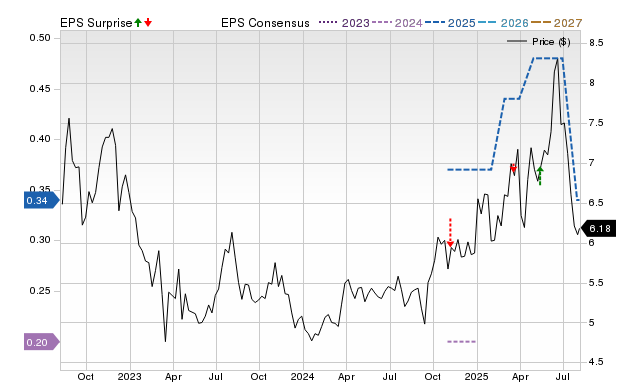This screenshot has height=382, width=640.
Task: Click the 5.5 label on right price axis
Action: 596,283
